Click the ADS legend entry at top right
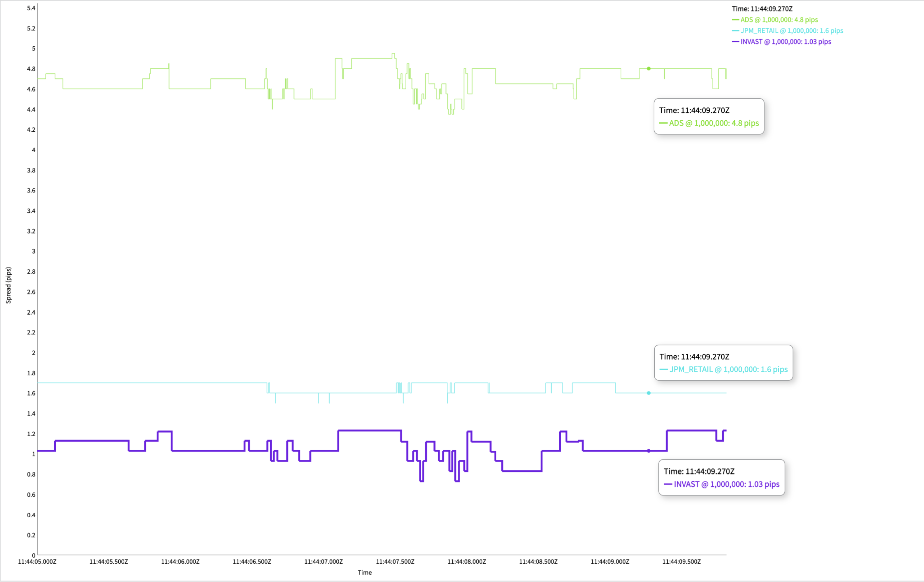Image resolution: width=924 pixels, height=582 pixels. coord(775,20)
